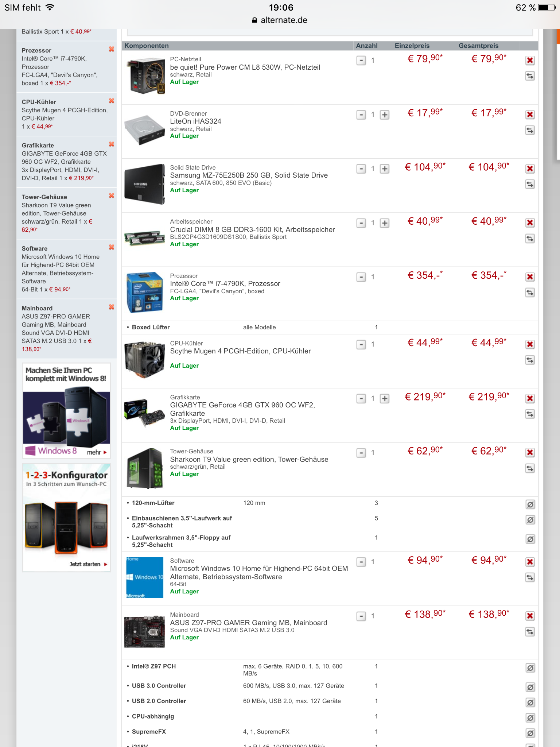Remove Tower-Gehäuse from the sidebar summary
This screenshot has height=747, width=560.
[x=112, y=196]
